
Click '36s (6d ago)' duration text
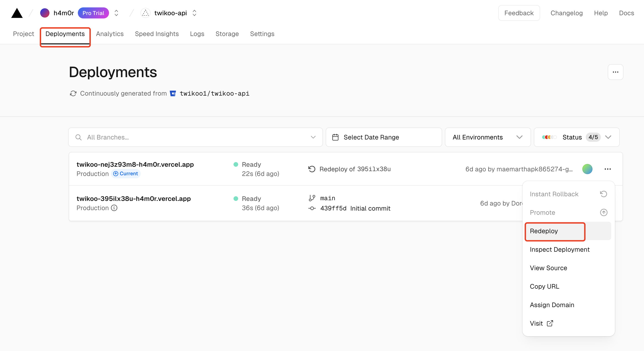(x=260, y=208)
